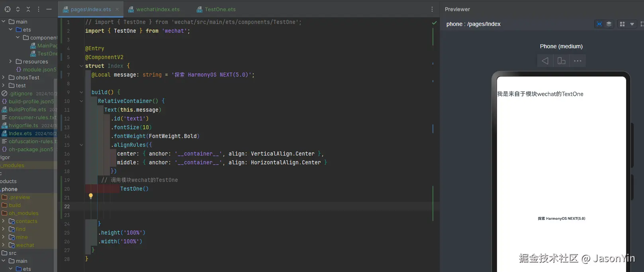644x272 pixels.
Task: Click gutter line number 7
Action: [68, 75]
